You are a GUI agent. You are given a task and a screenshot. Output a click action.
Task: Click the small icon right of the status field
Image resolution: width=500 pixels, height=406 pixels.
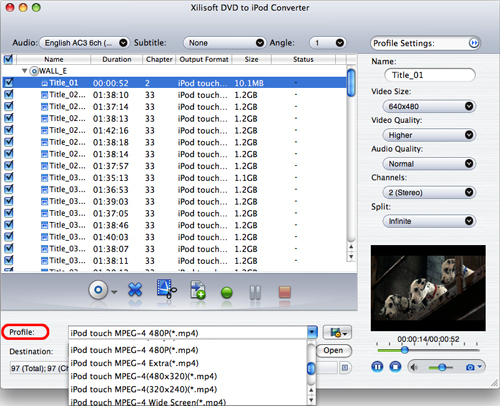[345, 368]
